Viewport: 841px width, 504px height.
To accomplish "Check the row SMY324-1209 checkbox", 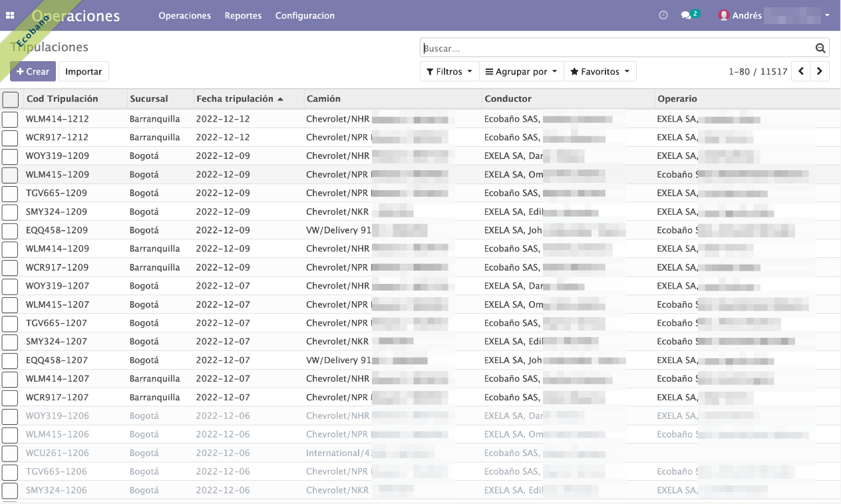I will tap(10, 212).
